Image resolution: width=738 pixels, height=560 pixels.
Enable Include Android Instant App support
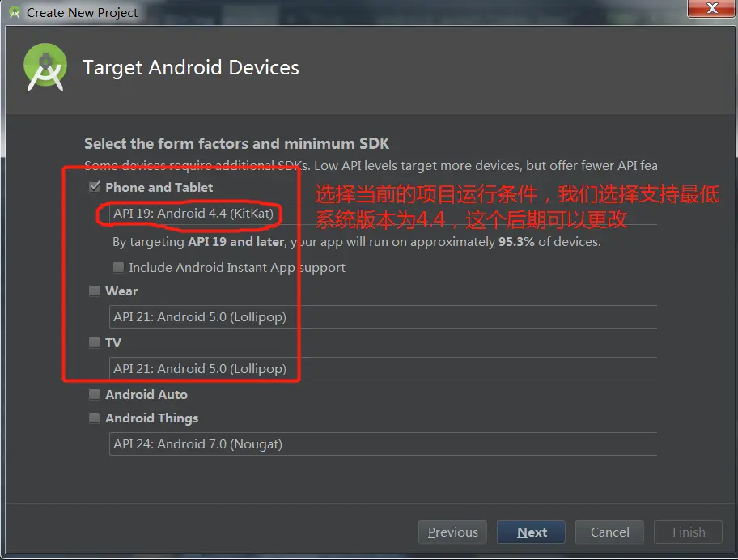point(119,267)
